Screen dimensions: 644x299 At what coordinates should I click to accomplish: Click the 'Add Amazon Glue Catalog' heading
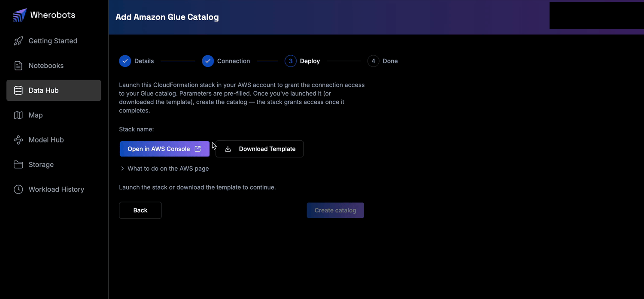pyautogui.click(x=167, y=17)
